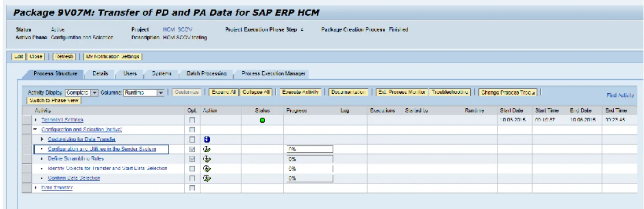
Task: Click the row selector beside Technical Settings
Action: click(x=28, y=120)
